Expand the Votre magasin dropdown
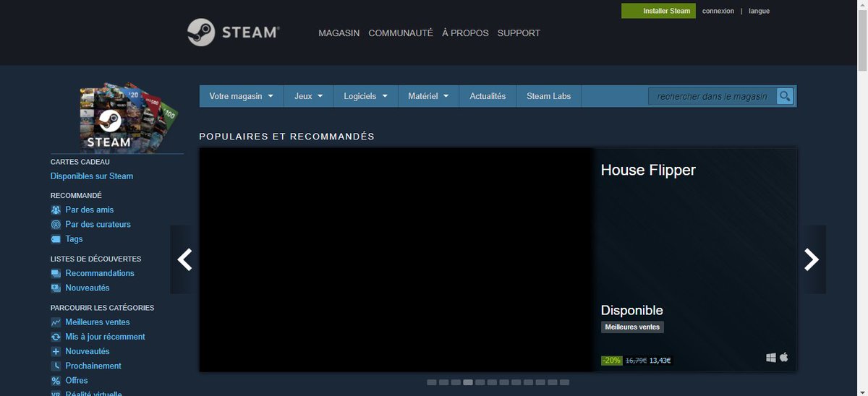 tap(242, 96)
